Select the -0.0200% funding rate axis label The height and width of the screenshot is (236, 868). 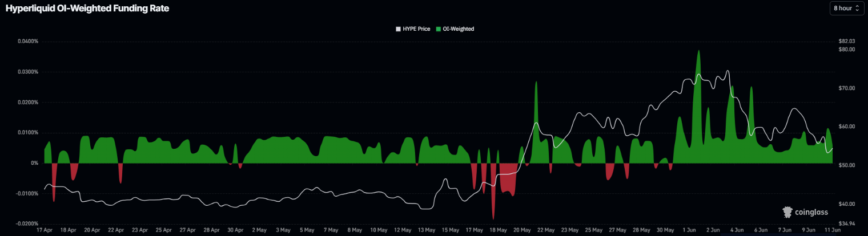point(26,223)
